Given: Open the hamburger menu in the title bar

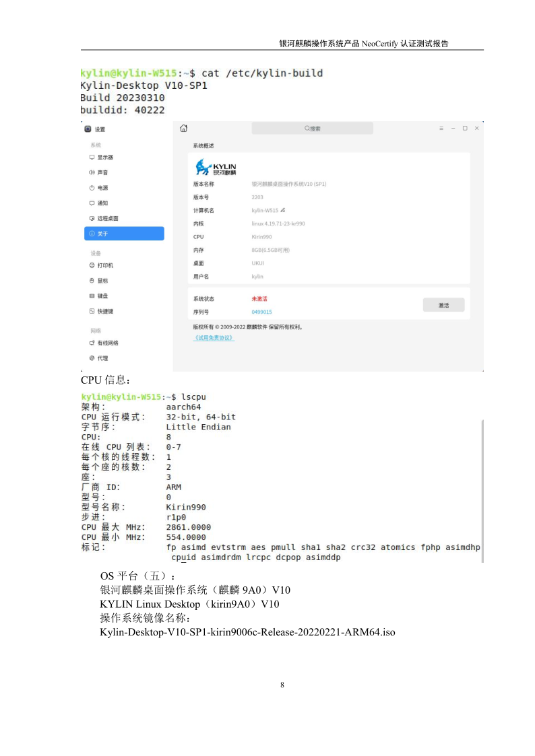Looking at the screenshot, I should [x=441, y=129].
